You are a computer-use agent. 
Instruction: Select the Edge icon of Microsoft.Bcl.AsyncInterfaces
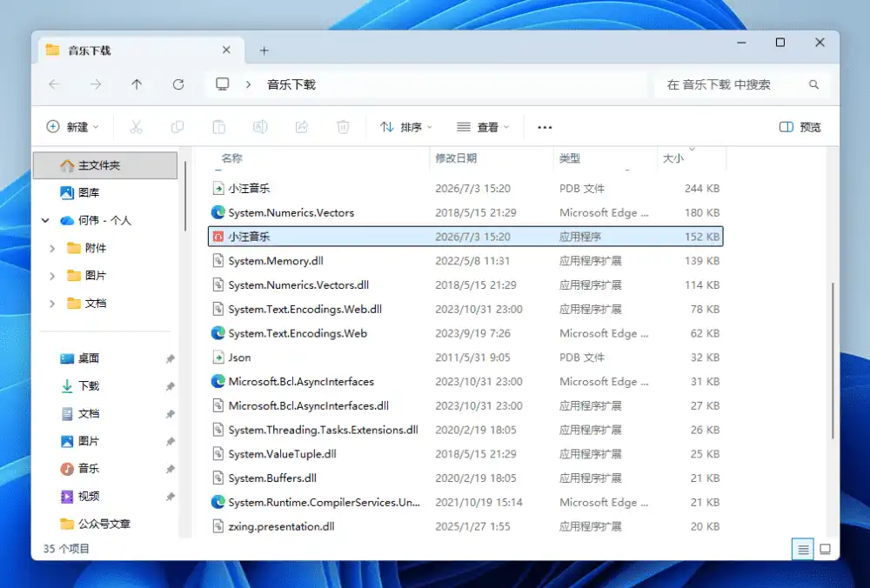pos(218,381)
